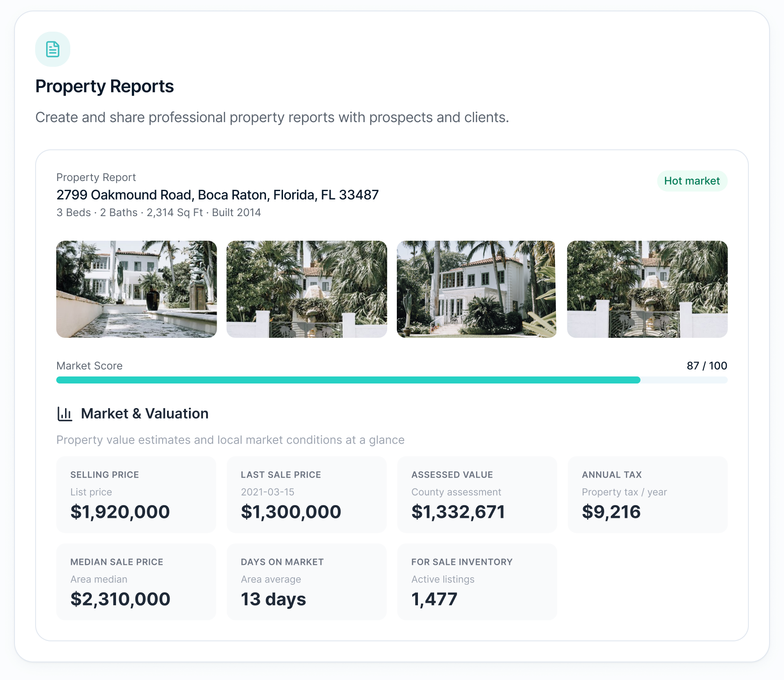Click the Hot market badge

pyautogui.click(x=692, y=181)
